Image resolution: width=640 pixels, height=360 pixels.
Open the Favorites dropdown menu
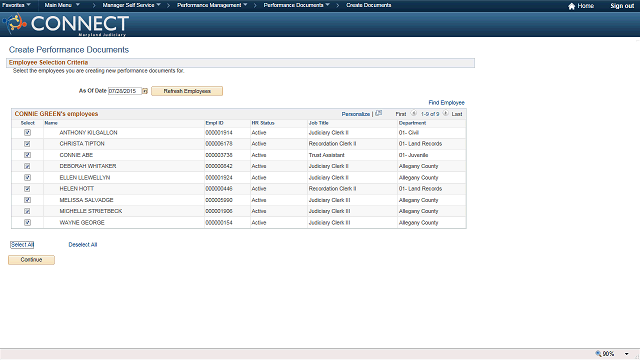coord(16,5)
